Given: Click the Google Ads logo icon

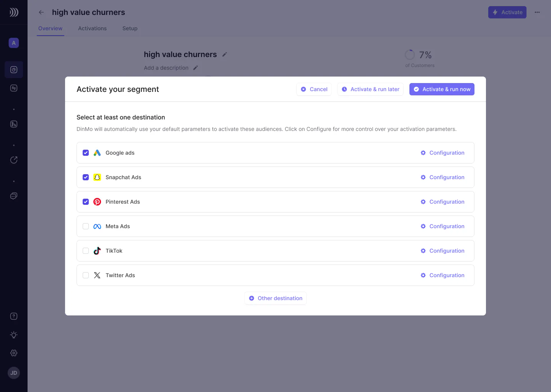Looking at the screenshot, I should click(x=97, y=153).
